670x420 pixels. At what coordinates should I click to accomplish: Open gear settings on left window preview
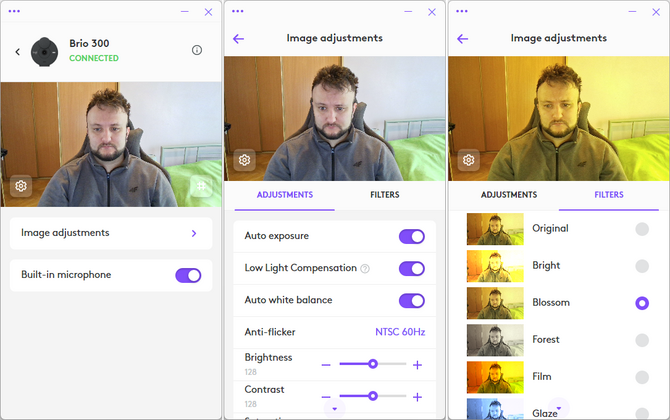click(x=21, y=186)
